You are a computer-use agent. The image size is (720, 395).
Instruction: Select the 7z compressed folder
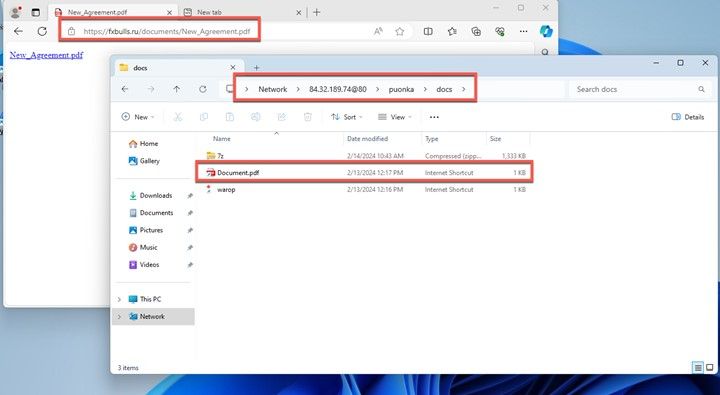366,156
